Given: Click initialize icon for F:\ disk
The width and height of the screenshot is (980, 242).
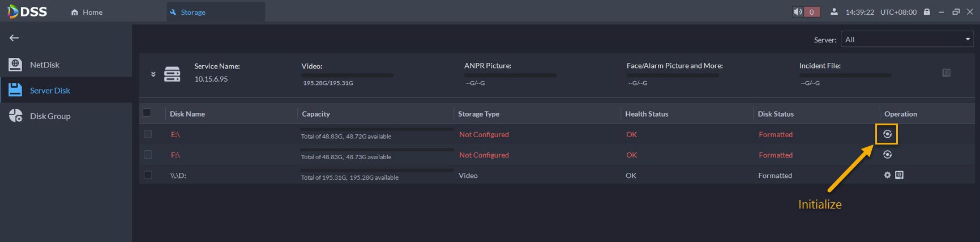Looking at the screenshot, I should (887, 155).
